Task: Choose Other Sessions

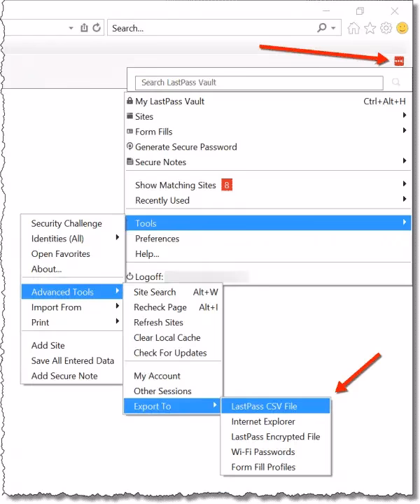Action: click(x=173, y=391)
